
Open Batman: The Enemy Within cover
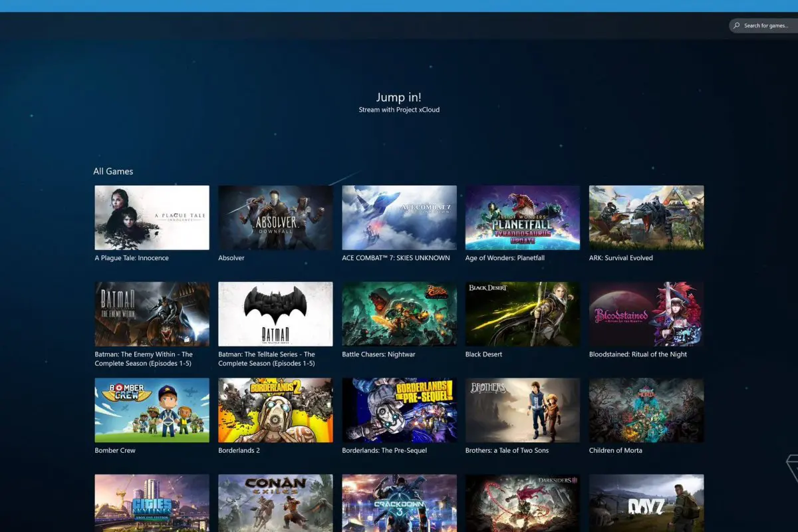[152, 314]
